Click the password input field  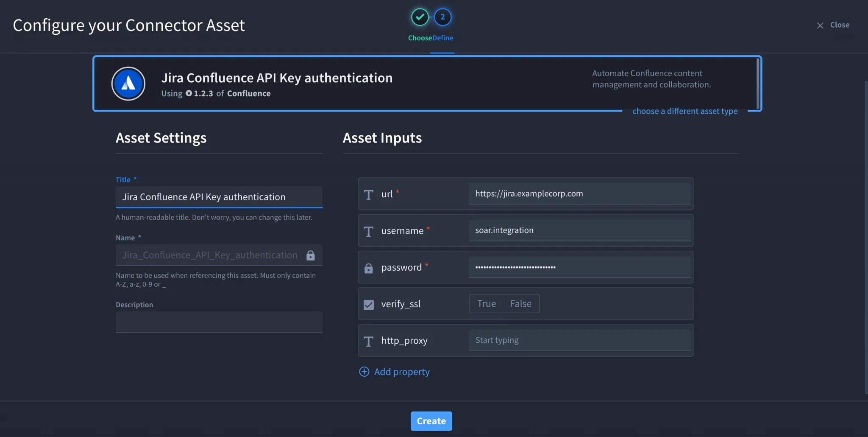(x=580, y=267)
